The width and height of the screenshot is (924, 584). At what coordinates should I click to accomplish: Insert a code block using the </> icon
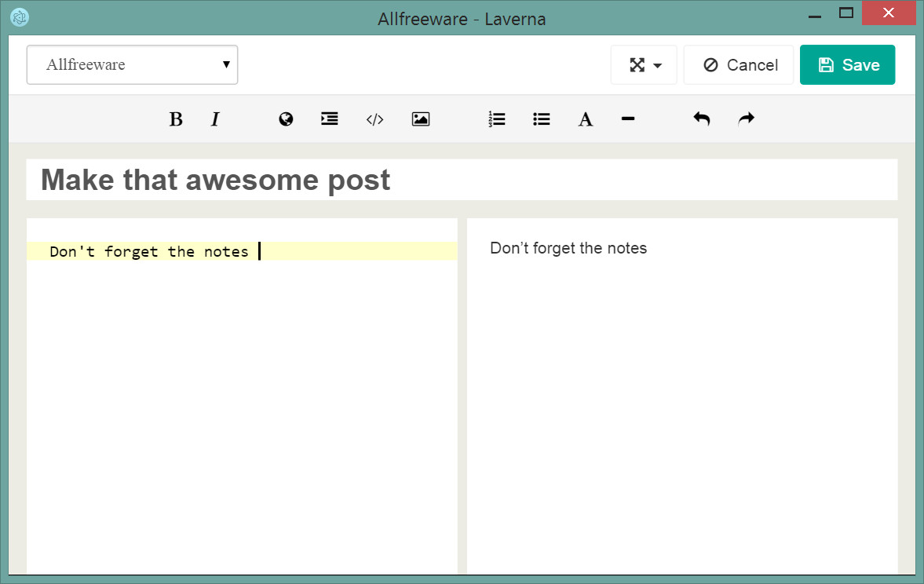374,119
